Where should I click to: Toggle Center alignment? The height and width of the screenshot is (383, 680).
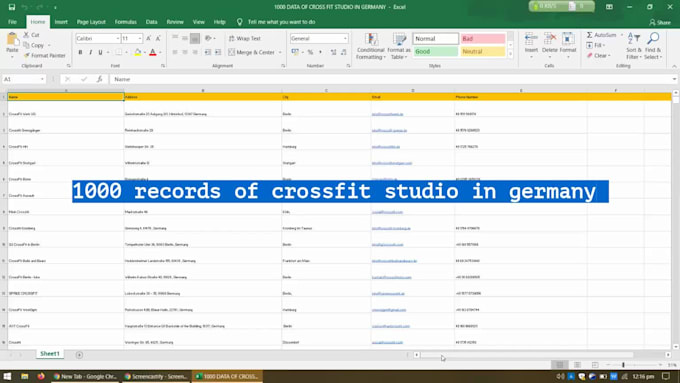[x=185, y=52]
